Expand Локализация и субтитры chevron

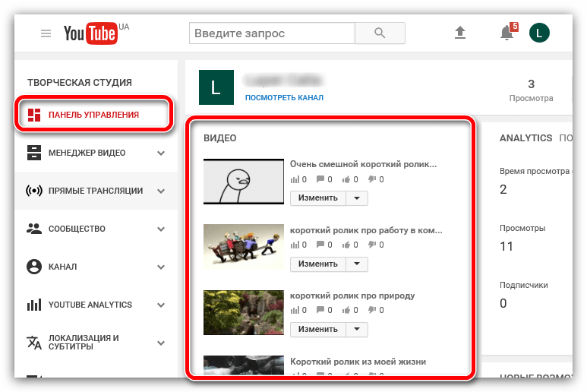(161, 343)
